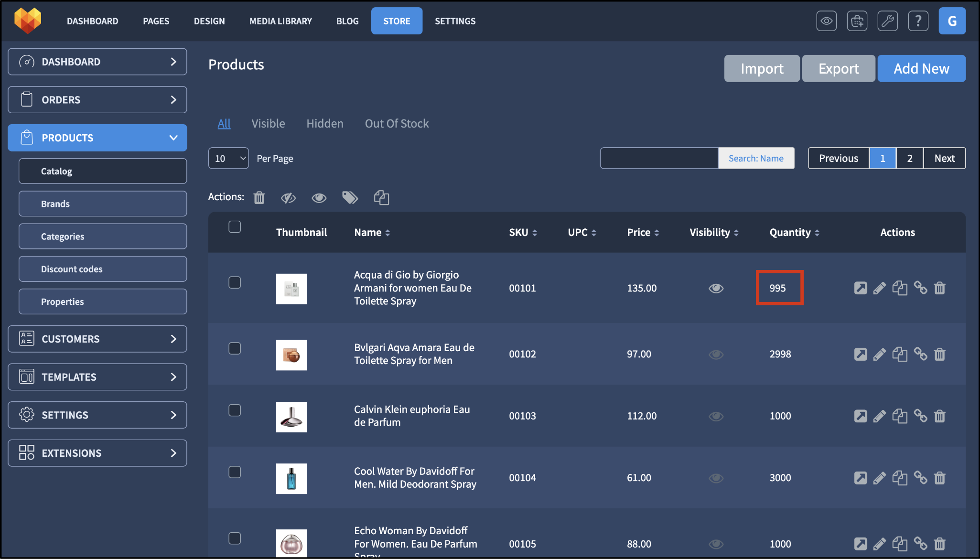Edit Cool Water By Davidoff with pencil icon

(879, 478)
